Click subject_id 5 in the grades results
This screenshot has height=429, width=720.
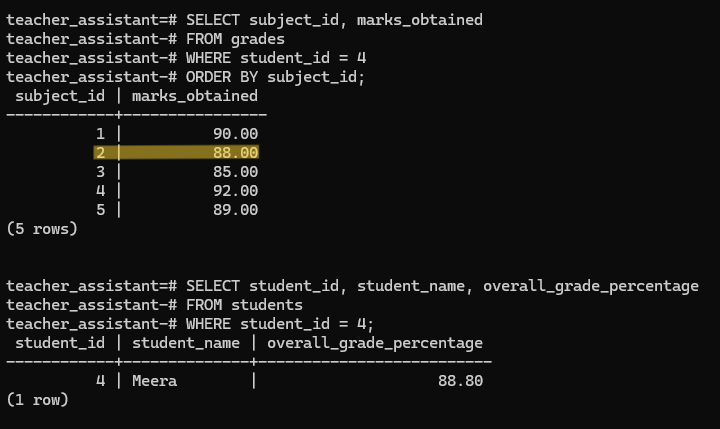click(100, 210)
